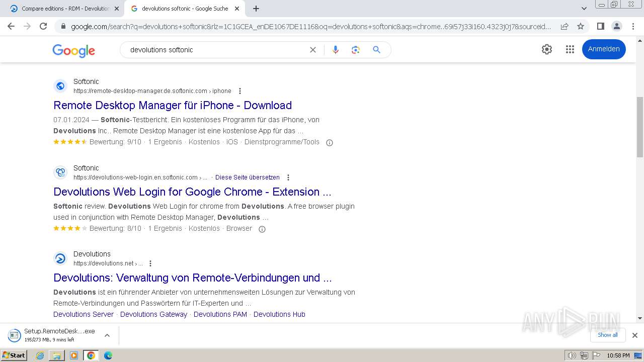Open media player from taskbar
This screenshot has height=362, width=644.
[74, 355]
